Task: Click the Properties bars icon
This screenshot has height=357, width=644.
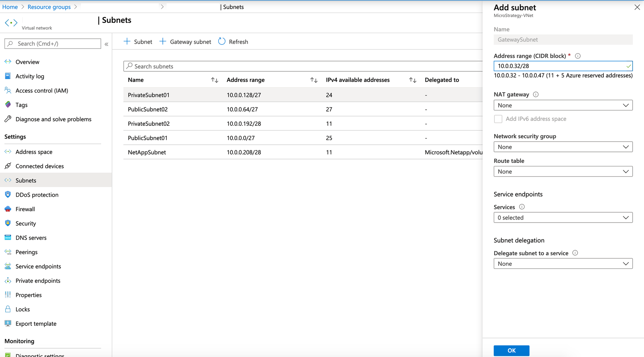Action: (x=8, y=295)
